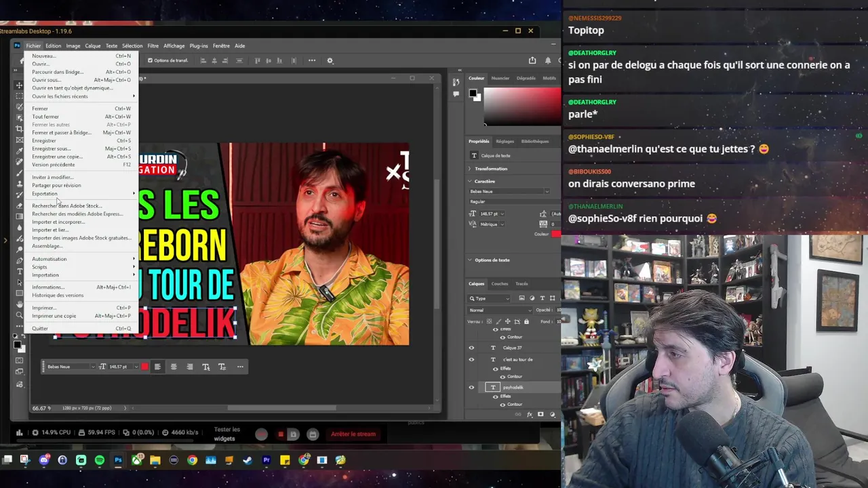Open the share icon in options bar
868x488 pixels.
(532, 60)
